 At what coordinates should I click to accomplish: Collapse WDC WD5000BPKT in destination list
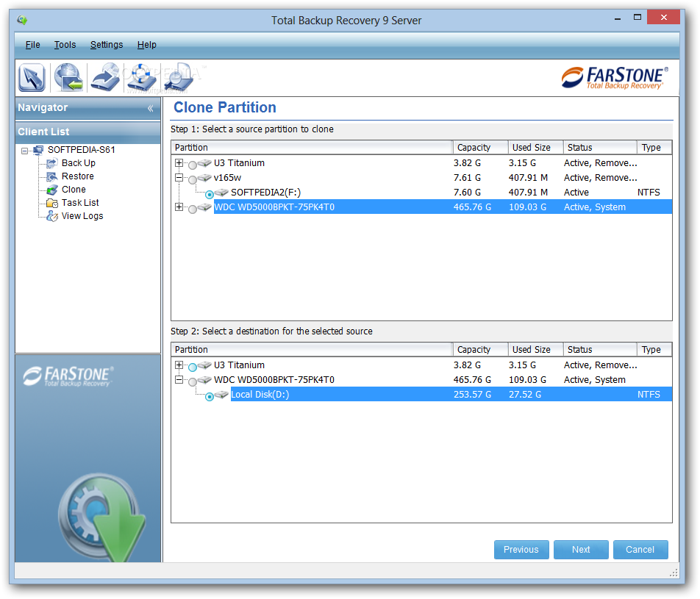point(179,380)
